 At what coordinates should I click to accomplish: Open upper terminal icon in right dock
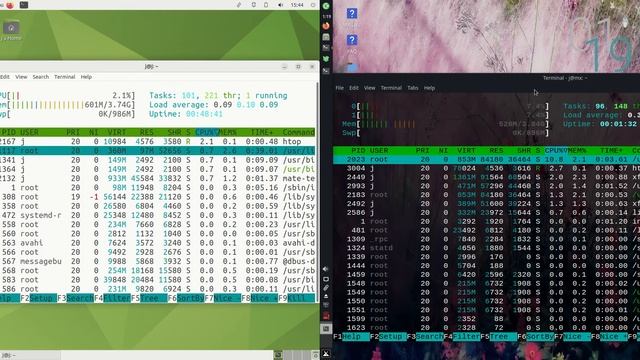click(326, 48)
